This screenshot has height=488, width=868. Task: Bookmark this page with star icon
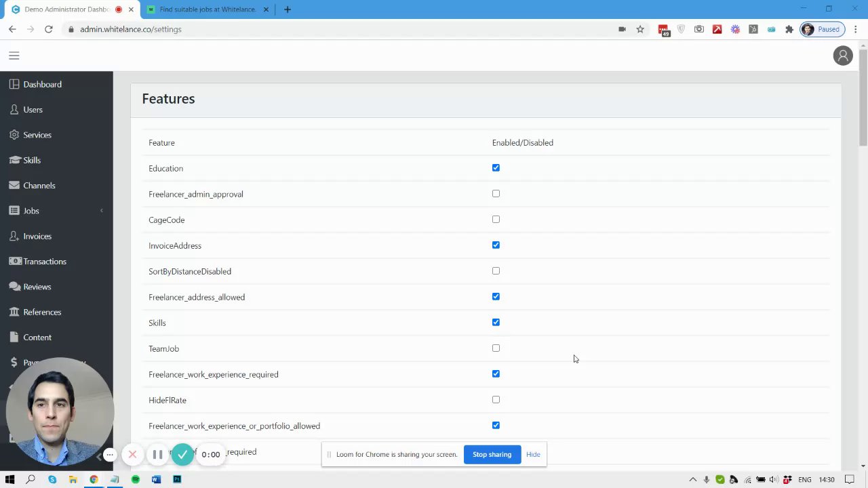640,29
